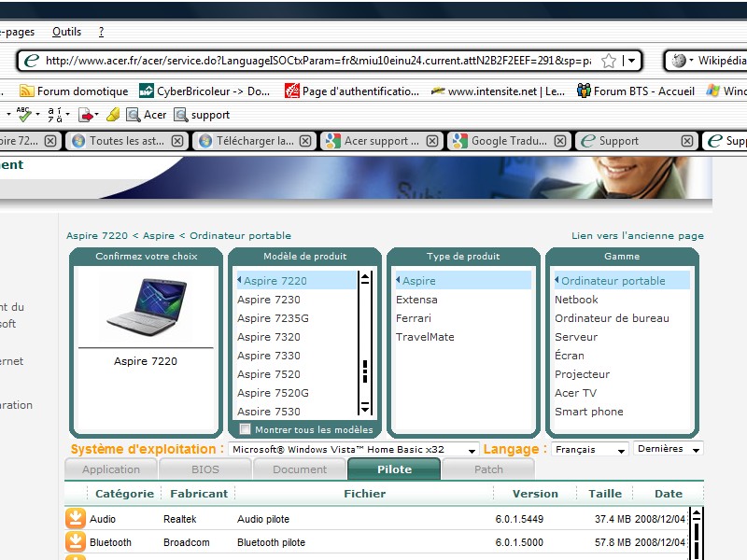The image size is (747, 560).
Task: Select Aspire 7520G in model list
Action: [273, 393]
